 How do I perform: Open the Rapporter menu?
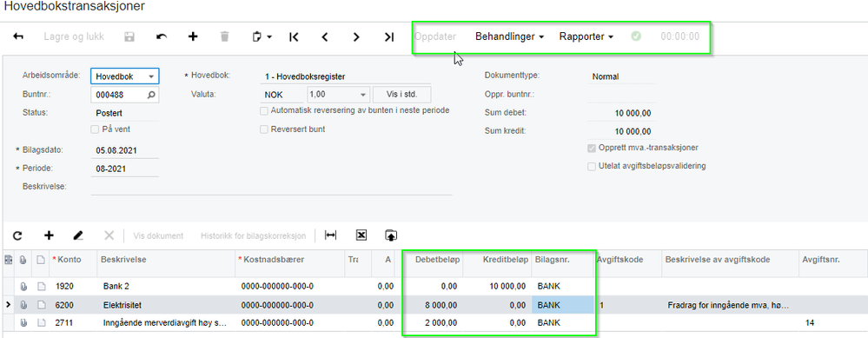coord(586,36)
